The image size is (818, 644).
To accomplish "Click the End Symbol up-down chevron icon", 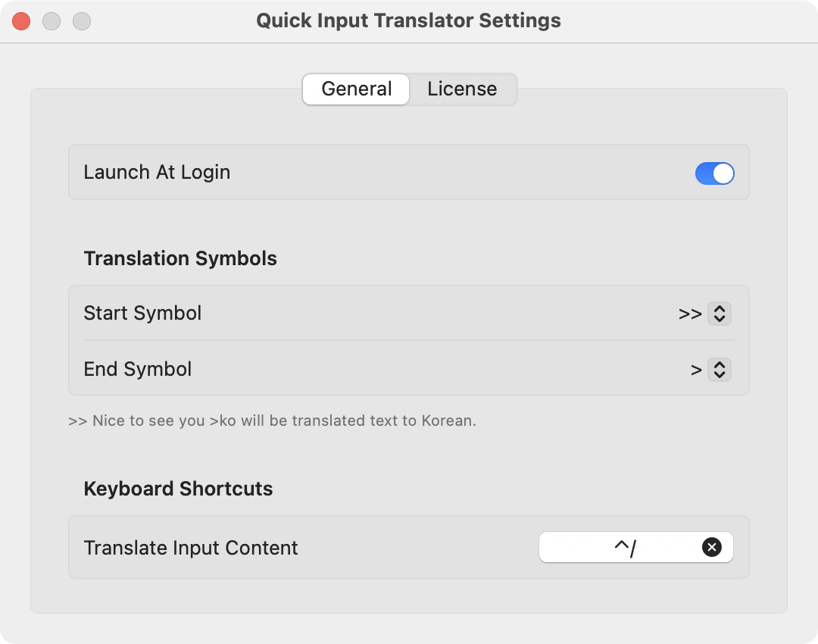I will point(720,370).
